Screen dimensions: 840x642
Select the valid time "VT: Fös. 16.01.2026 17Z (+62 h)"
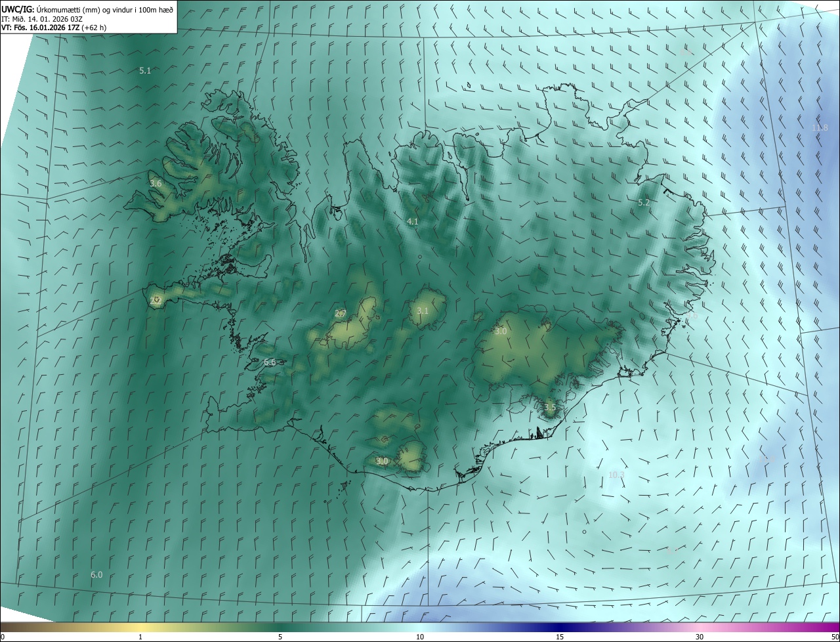click(54, 28)
